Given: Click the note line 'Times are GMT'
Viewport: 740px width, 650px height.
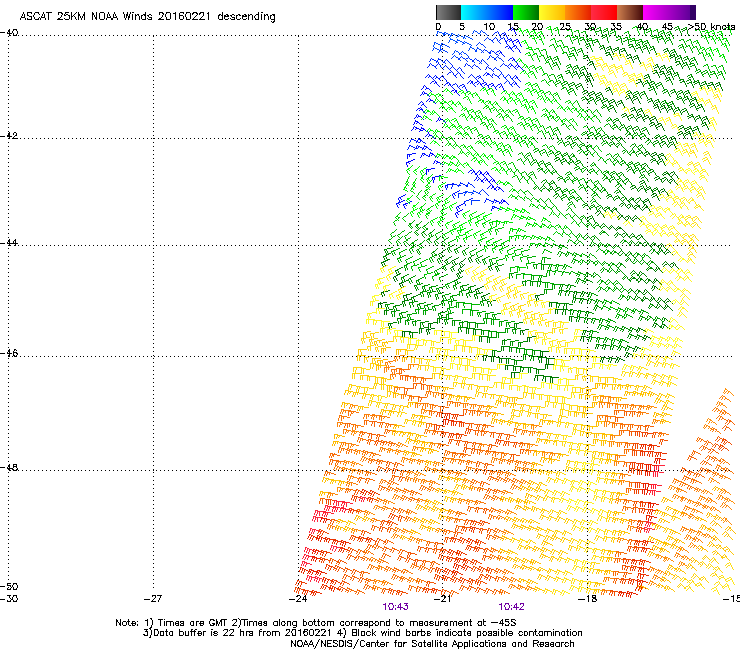Looking at the screenshot, I should pyautogui.click(x=315, y=623).
